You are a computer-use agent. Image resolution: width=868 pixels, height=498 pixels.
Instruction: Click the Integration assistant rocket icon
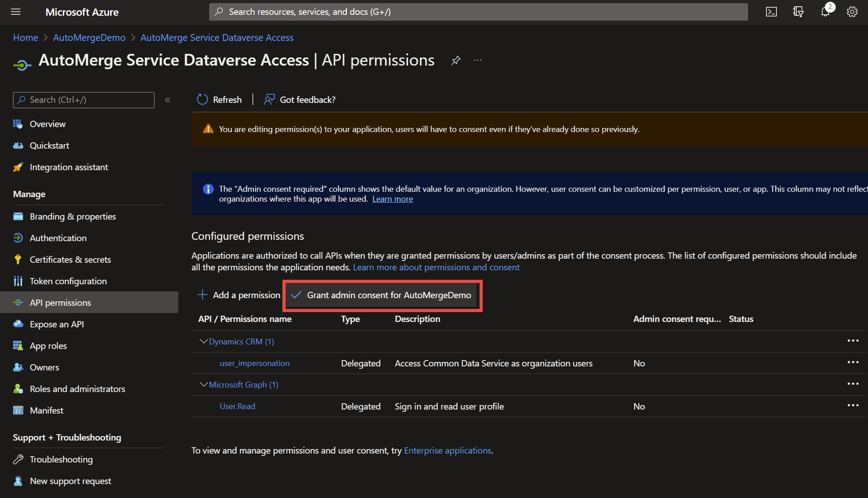point(18,167)
